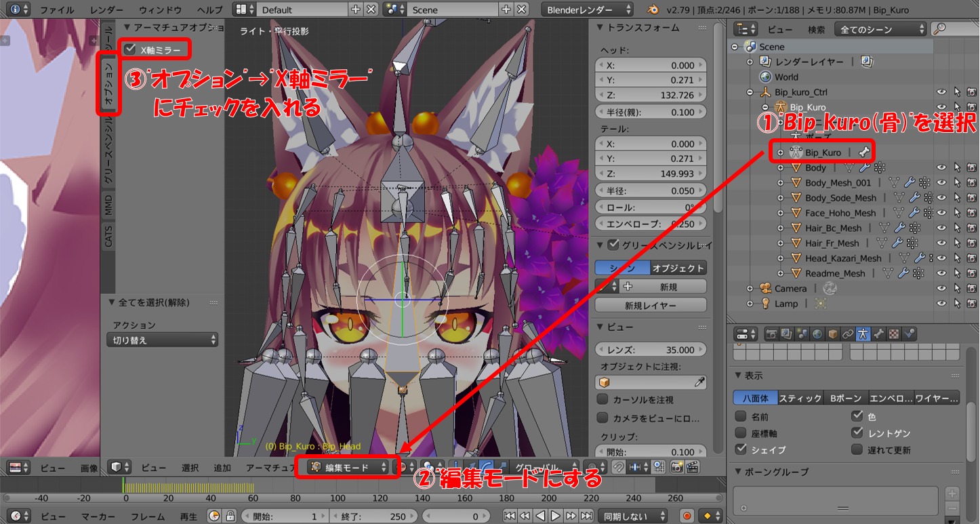Enable the 名前 display checkbox
The image size is (980, 524).
click(x=741, y=417)
